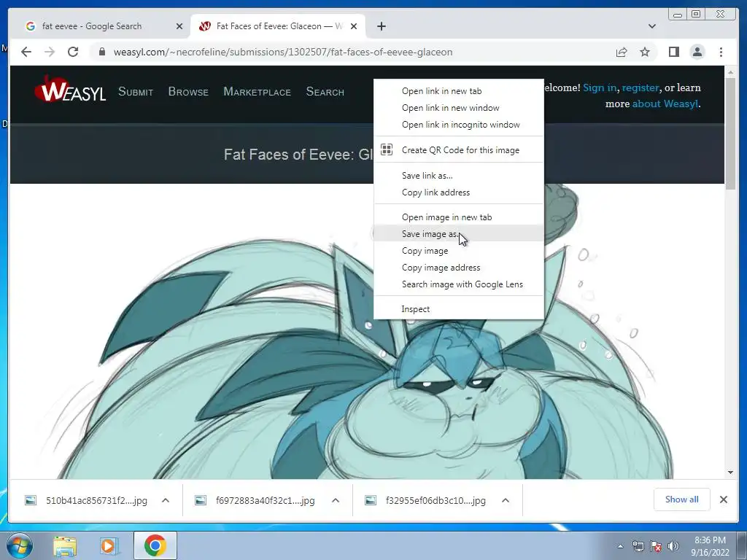Click the Show all downloads button

click(682, 499)
